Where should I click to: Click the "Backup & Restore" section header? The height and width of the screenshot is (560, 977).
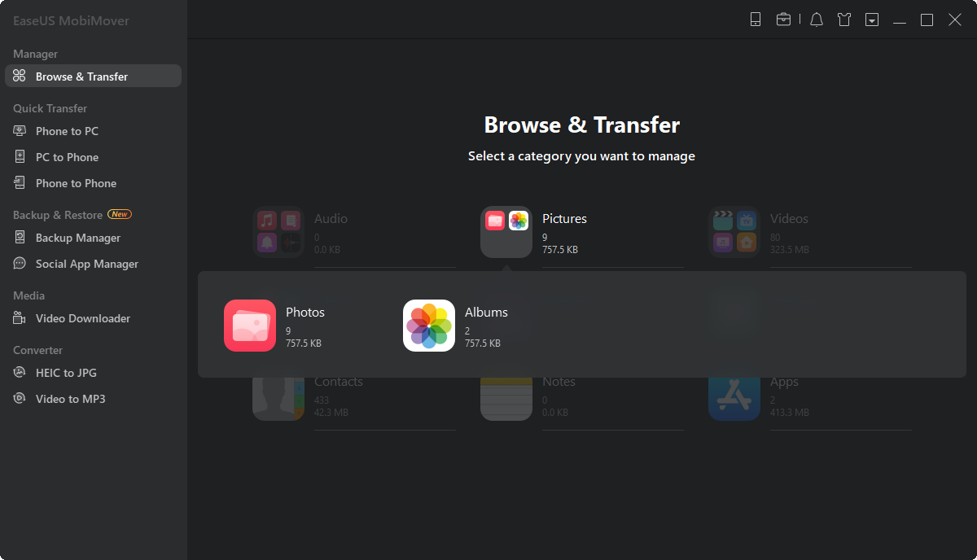(x=58, y=215)
